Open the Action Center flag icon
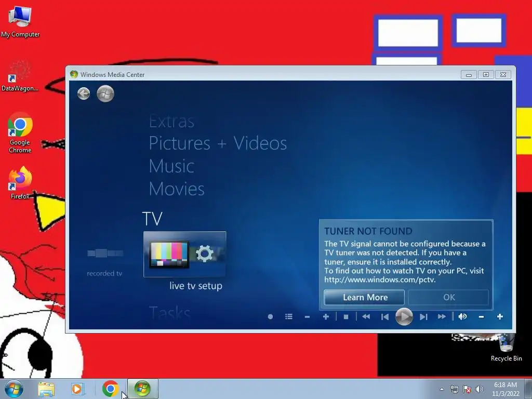This screenshot has width=532, height=399. coord(467,389)
